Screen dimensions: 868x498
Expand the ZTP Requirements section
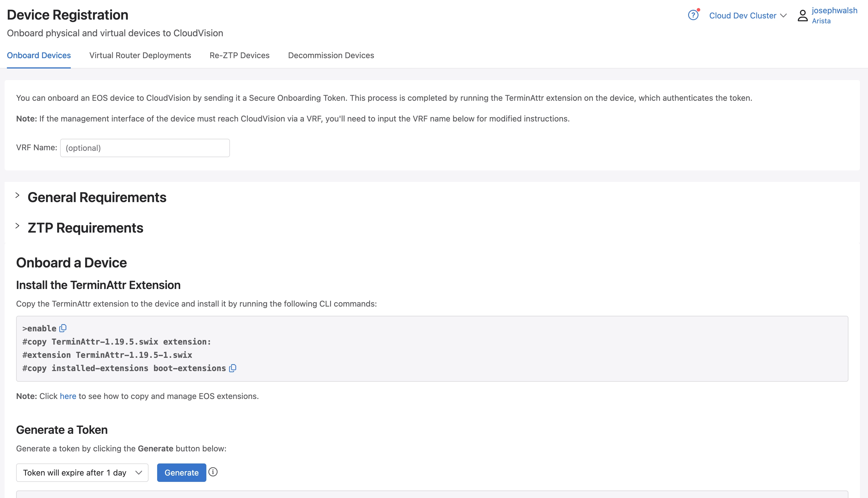pyautogui.click(x=18, y=226)
